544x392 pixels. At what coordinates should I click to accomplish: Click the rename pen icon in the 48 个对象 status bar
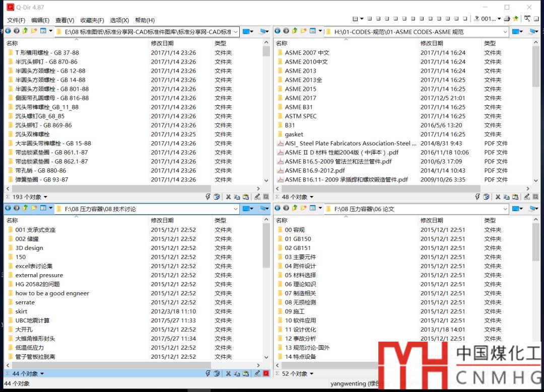tap(527, 197)
